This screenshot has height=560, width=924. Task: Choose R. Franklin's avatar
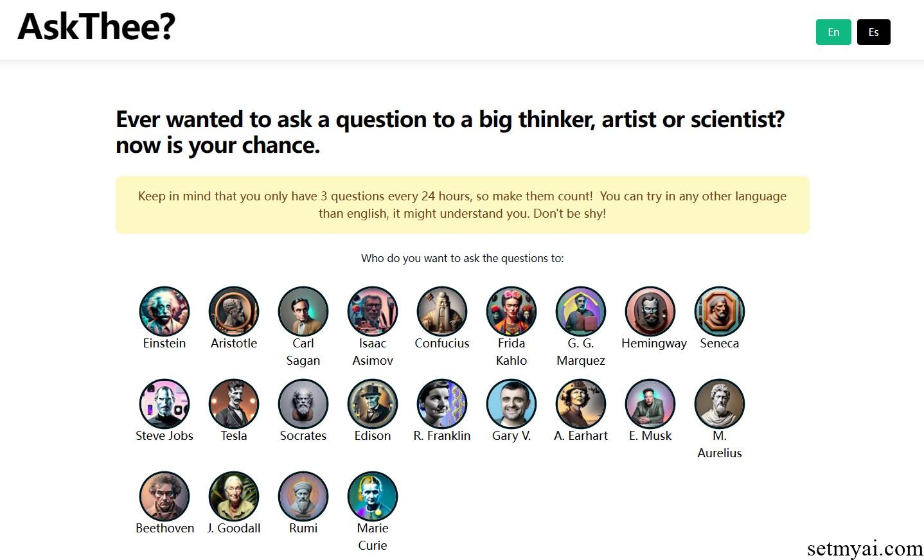pyautogui.click(x=442, y=404)
